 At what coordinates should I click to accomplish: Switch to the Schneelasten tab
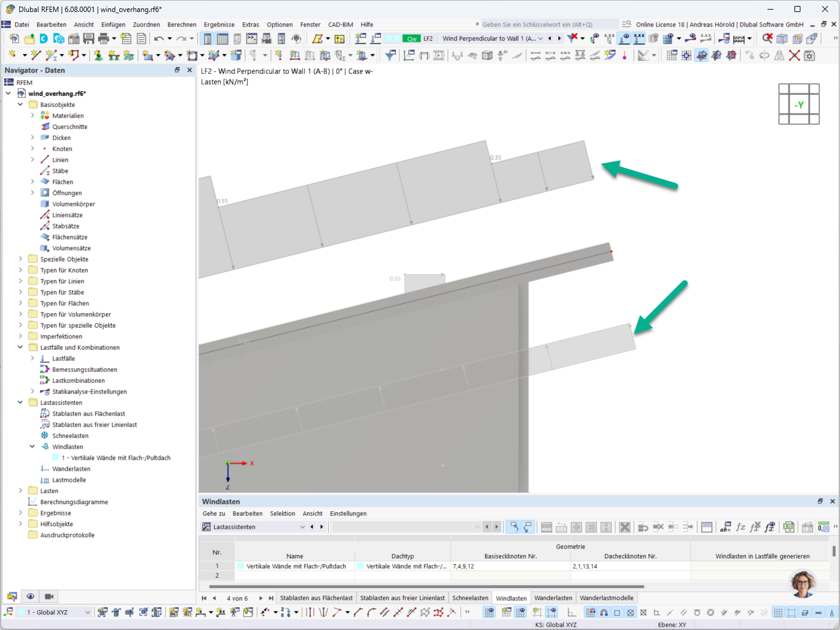tap(470, 598)
